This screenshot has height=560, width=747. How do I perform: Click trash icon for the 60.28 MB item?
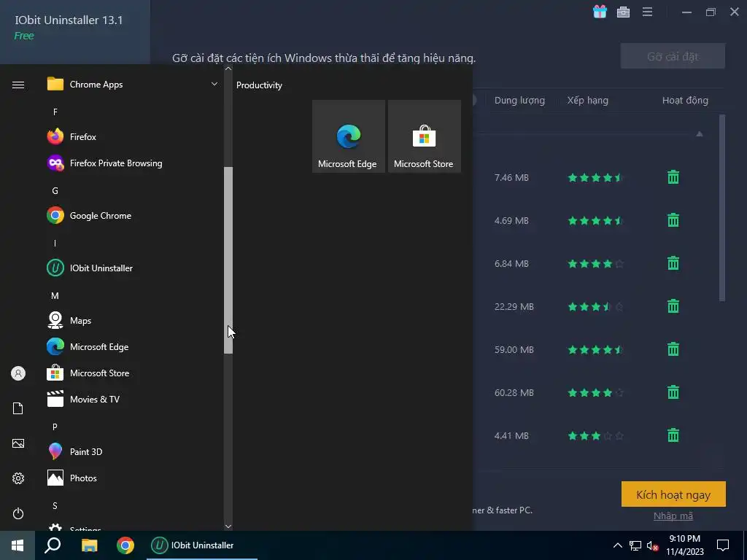click(673, 392)
